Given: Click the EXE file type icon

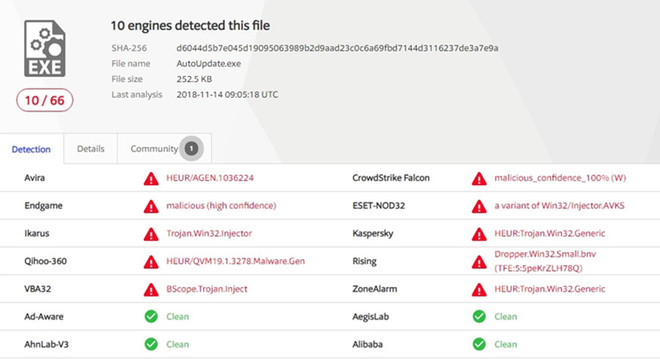Looking at the screenshot, I should point(45,48).
